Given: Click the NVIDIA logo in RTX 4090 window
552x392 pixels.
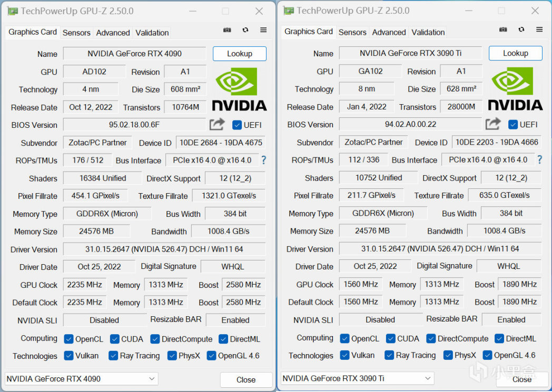Looking at the screenshot, I should coord(239,89).
